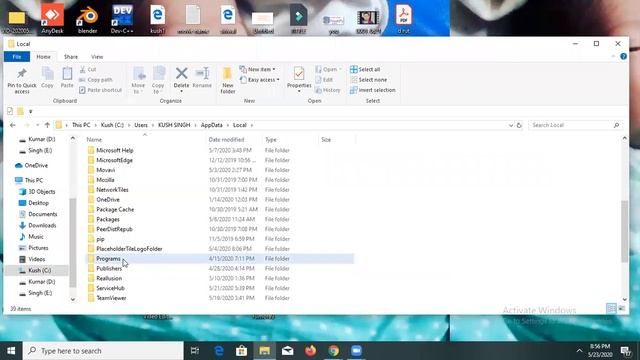Expand the address bar history dropdown
640x360 pixels.
pyautogui.click(x=511, y=125)
